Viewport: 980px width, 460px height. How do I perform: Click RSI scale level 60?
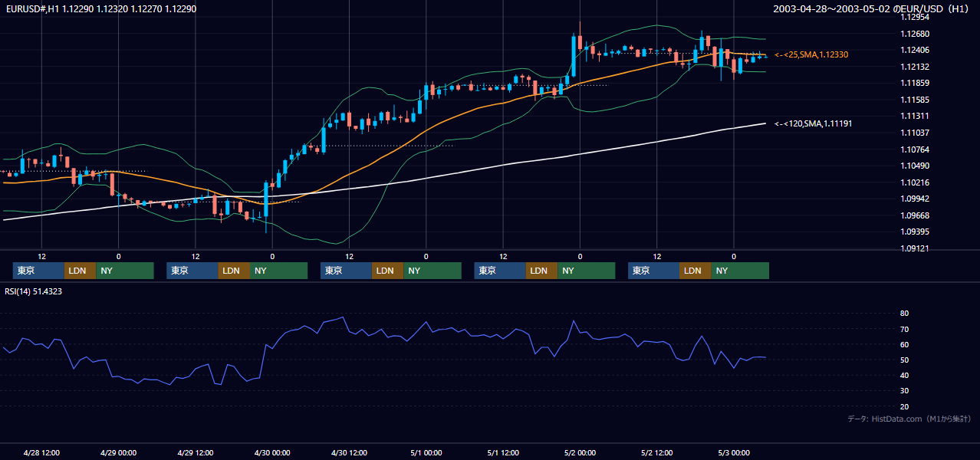point(905,344)
